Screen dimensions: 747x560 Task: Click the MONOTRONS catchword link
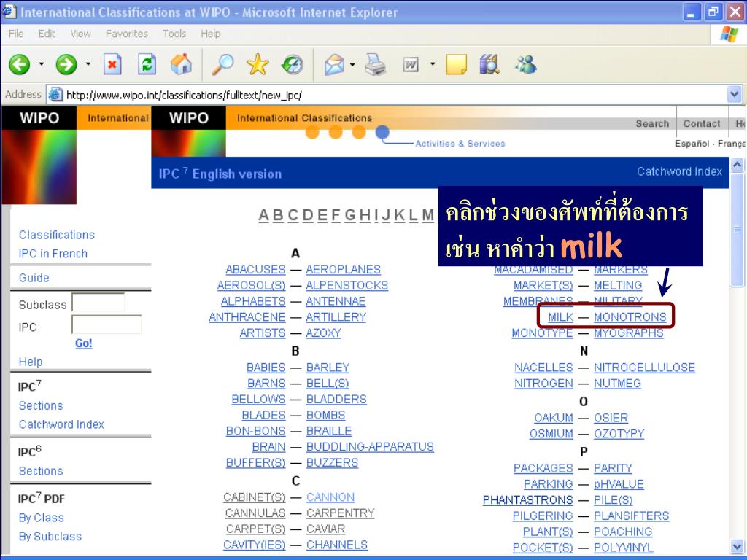[630, 317]
